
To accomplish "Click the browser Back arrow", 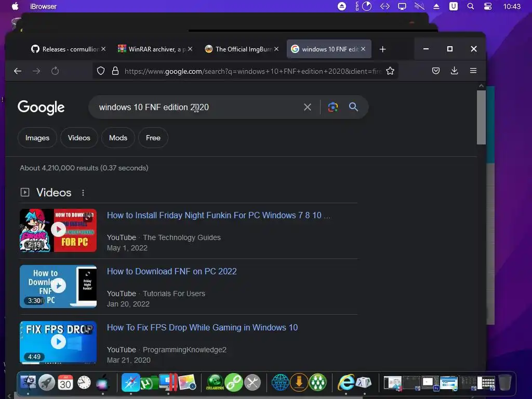I will [x=18, y=71].
